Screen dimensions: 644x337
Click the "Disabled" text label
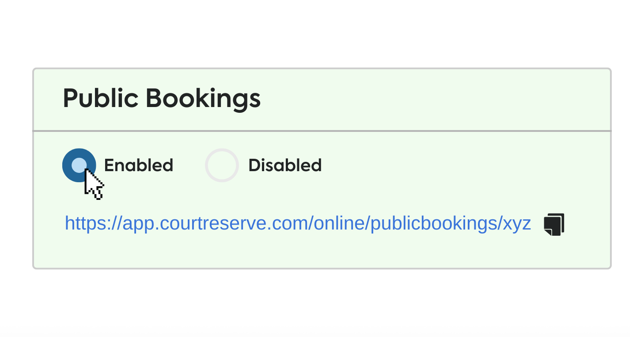[285, 165]
